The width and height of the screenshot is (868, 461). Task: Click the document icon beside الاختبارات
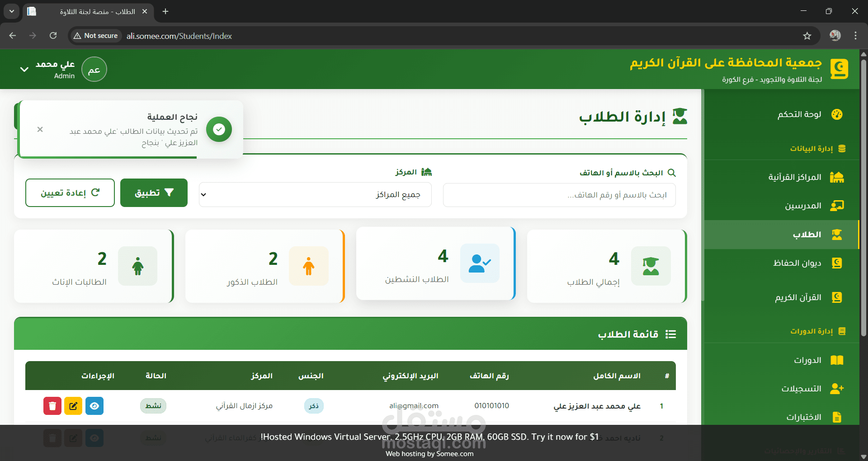coord(837,417)
